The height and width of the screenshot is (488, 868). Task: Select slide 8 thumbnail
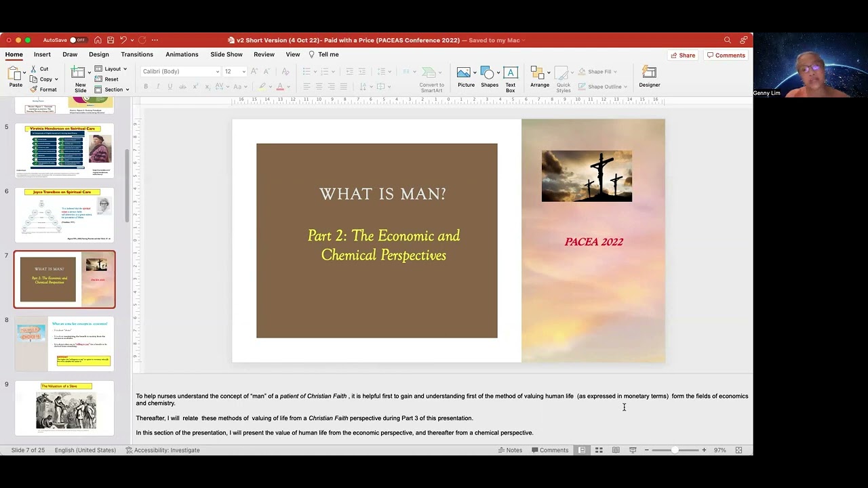click(x=64, y=344)
